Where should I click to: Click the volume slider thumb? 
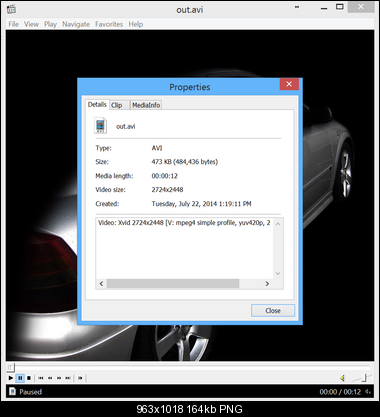click(365, 378)
